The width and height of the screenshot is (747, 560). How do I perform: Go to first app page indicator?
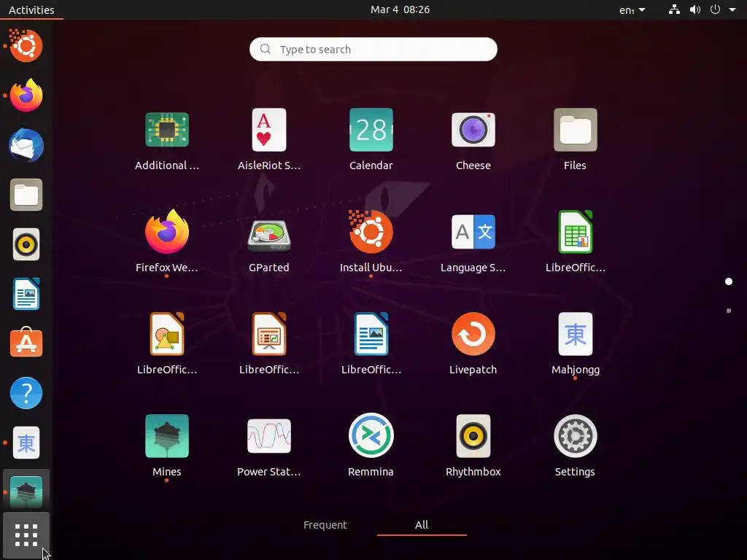pyautogui.click(x=729, y=281)
